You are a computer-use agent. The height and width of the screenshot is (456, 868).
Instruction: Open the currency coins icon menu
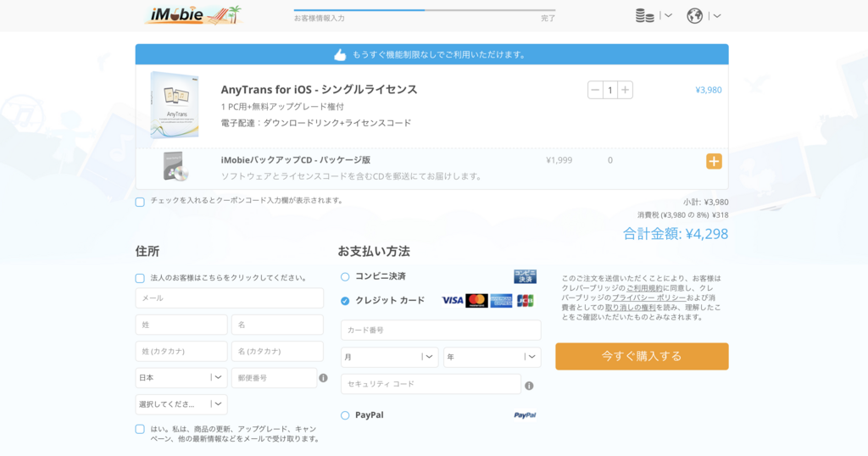[x=644, y=16]
